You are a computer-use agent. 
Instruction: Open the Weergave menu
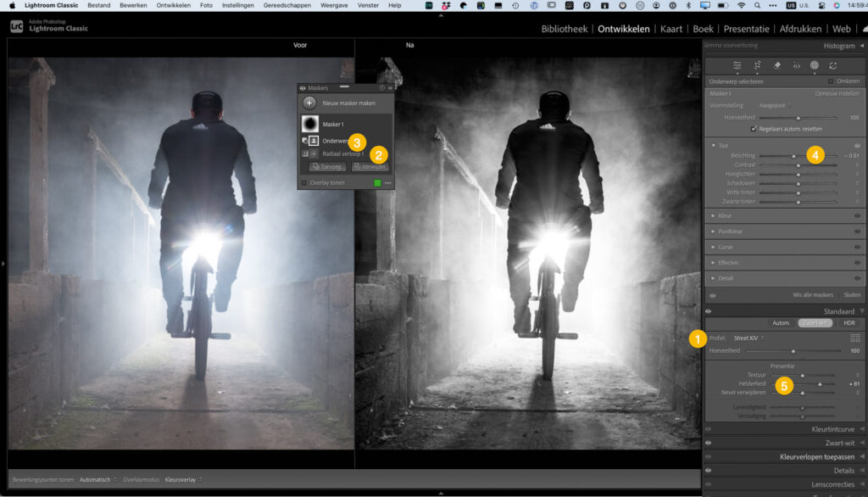point(334,5)
